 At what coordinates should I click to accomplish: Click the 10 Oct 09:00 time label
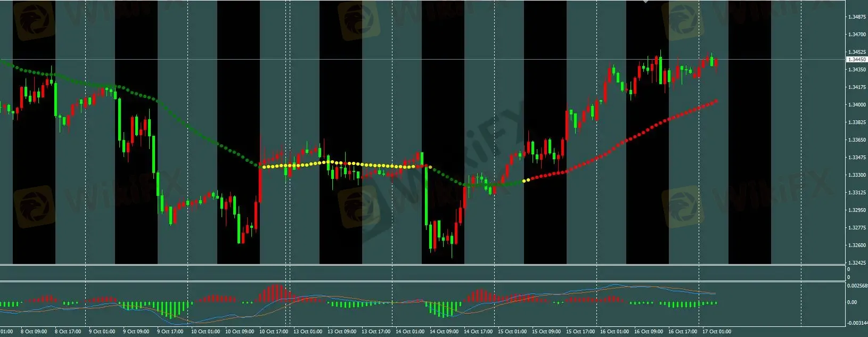tap(240, 332)
